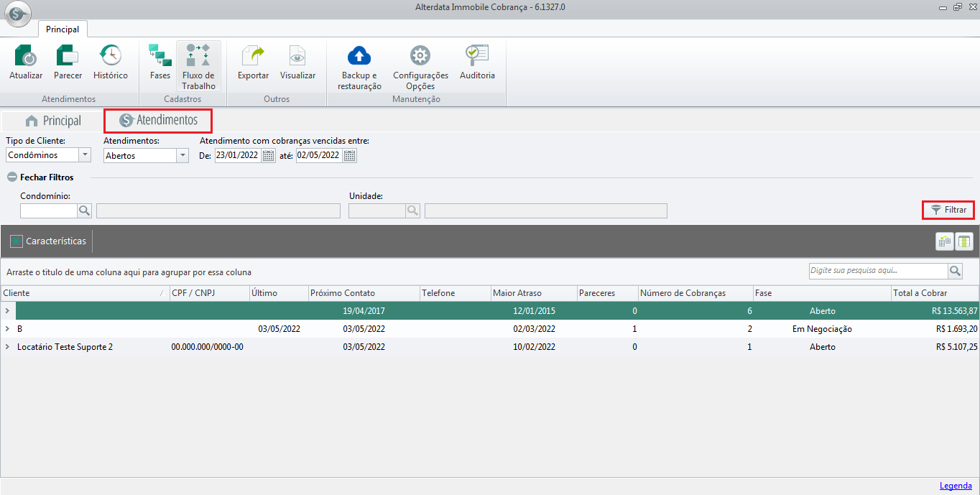Viewport: 980px width, 495px height.
Task: Expand the highlighted row dated 19/04/2017
Action: pos(7,311)
